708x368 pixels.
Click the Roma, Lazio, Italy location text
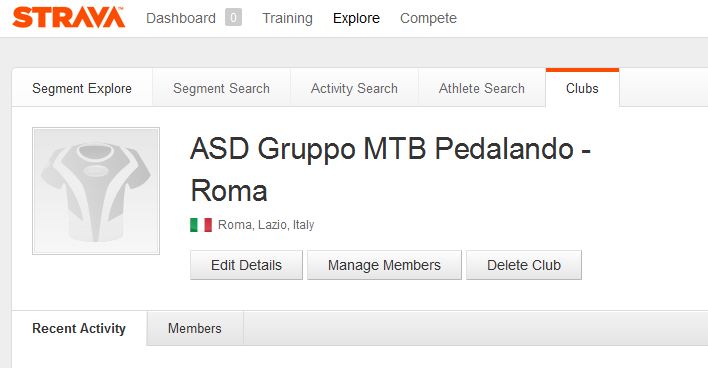266,225
